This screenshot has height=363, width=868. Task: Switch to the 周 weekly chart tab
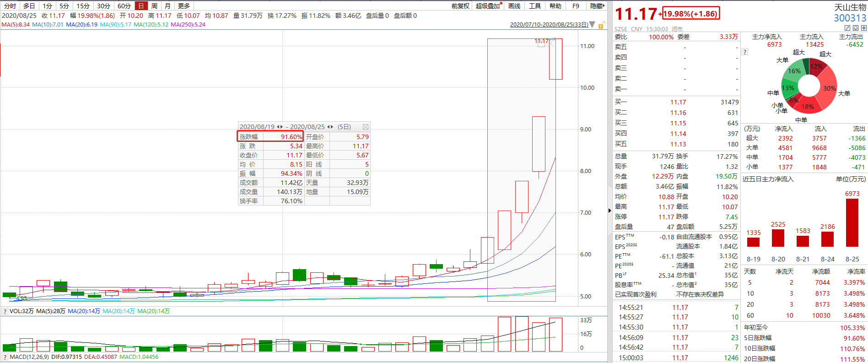coord(154,6)
